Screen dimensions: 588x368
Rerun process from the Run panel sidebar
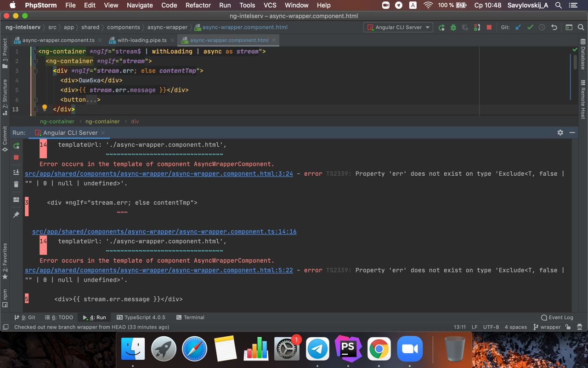click(x=16, y=145)
